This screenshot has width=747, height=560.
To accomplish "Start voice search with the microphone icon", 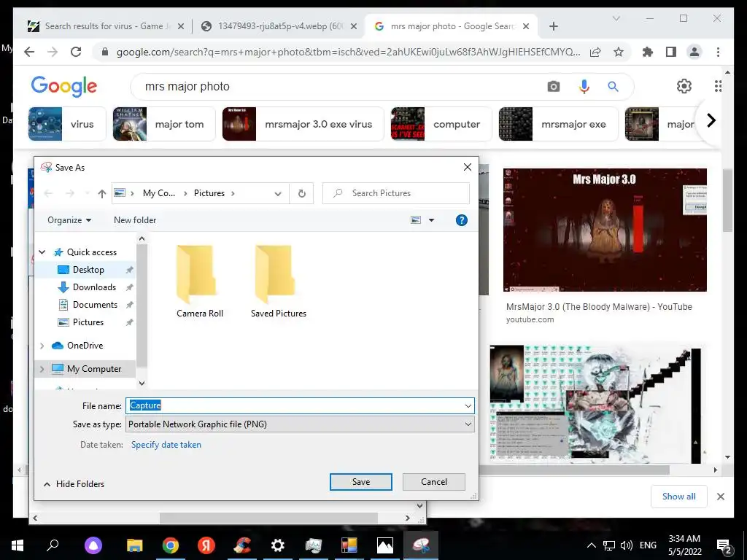I will click(584, 87).
